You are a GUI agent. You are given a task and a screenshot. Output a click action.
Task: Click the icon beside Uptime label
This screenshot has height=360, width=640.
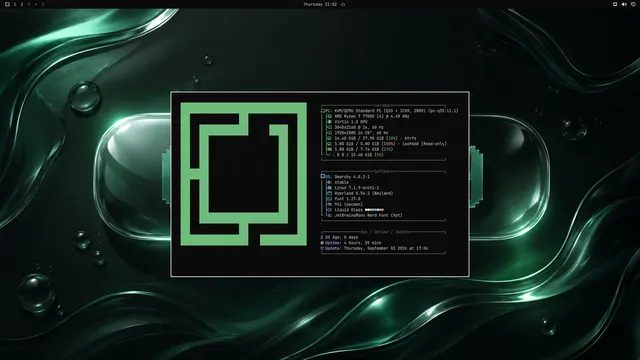tap(322, 243)
